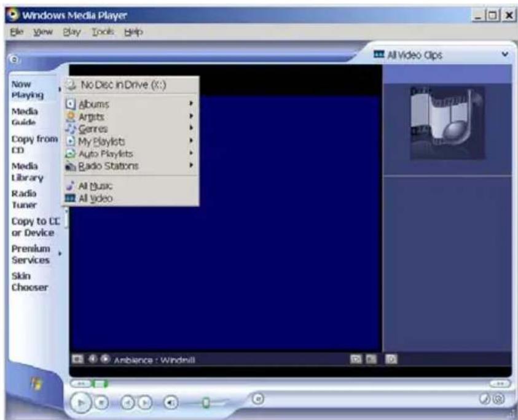The width and height of the screenshot is (518, 420).
Task: Minimize the Windows Media Player window
Action: coord(477,15)
